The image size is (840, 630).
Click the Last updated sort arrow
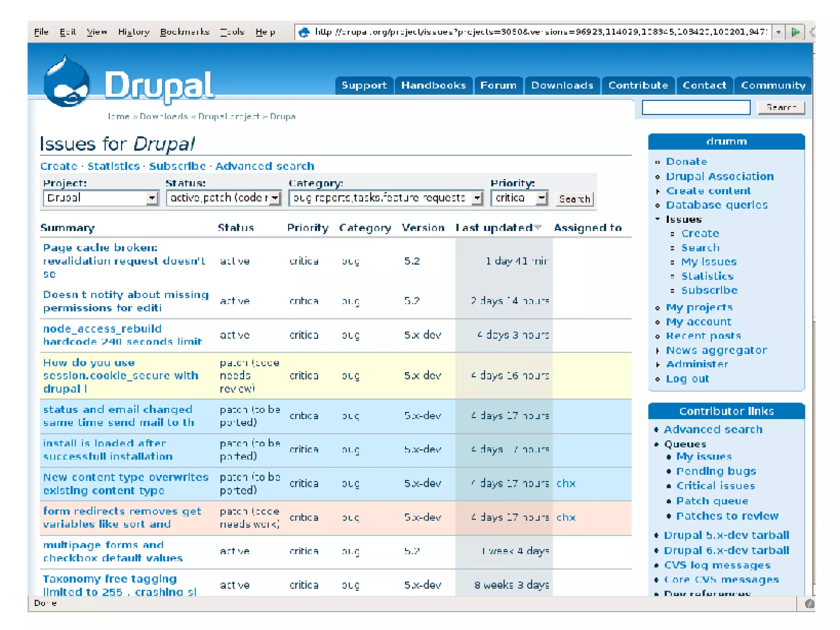(539, 227)
